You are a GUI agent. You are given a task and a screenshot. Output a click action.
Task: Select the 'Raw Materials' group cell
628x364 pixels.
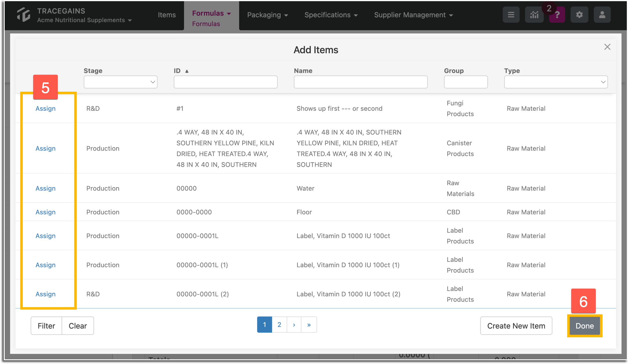pyautogui.click(x=460, y=188)
